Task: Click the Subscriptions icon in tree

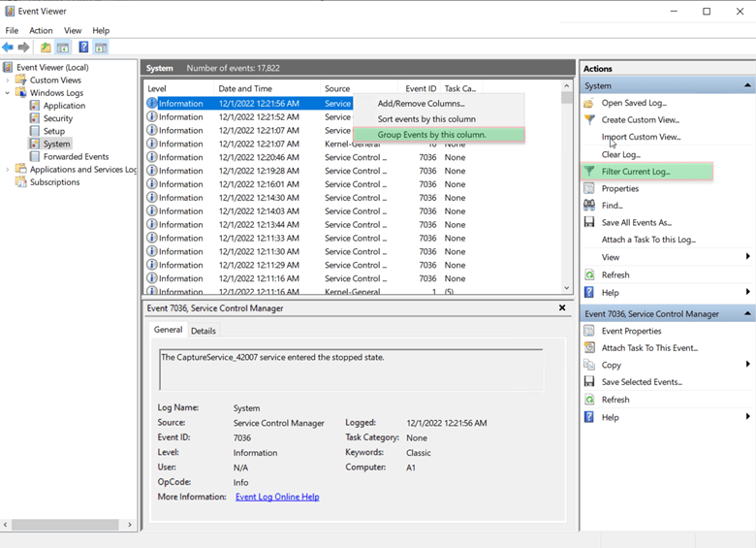Action: (x=20, y=182)
